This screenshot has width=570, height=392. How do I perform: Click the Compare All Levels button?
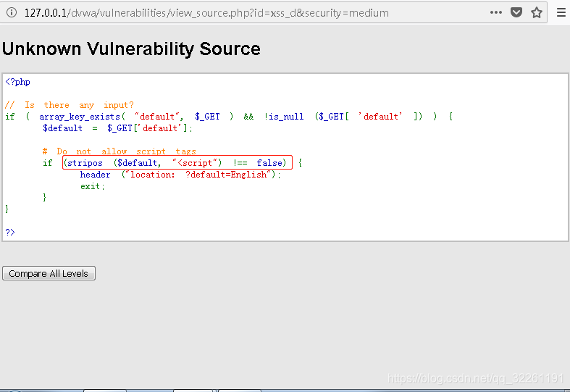click(x=49, y=273)
